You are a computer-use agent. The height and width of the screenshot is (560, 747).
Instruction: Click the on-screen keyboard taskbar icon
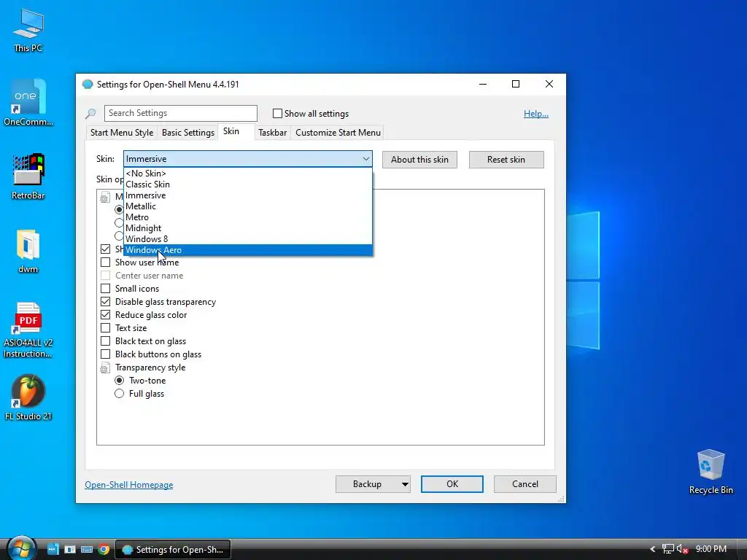tap(87, 550)
